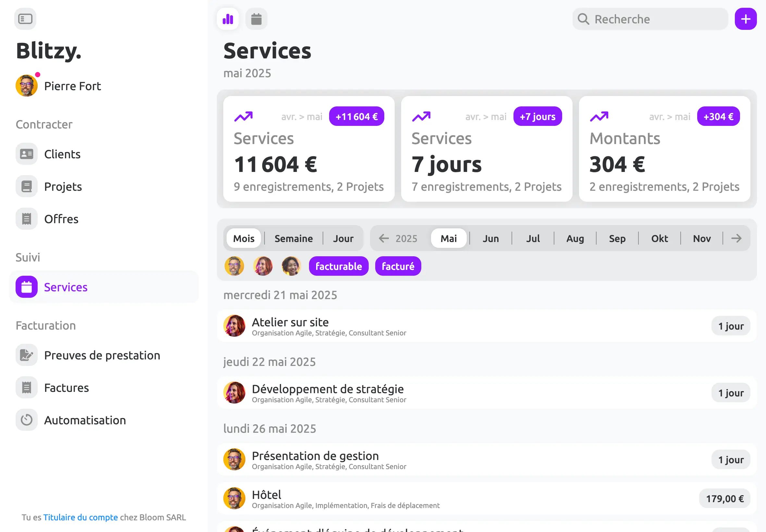
Task: Click the 2025 year label
Action: [x=406, y=239]
